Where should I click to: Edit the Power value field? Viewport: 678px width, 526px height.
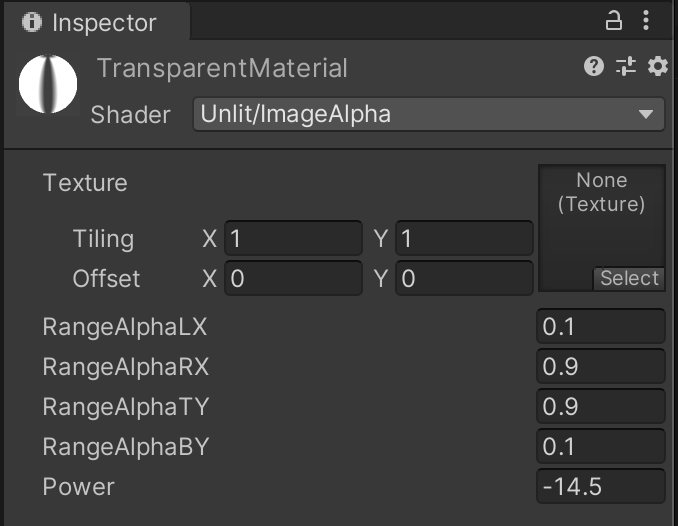point(600,487)
